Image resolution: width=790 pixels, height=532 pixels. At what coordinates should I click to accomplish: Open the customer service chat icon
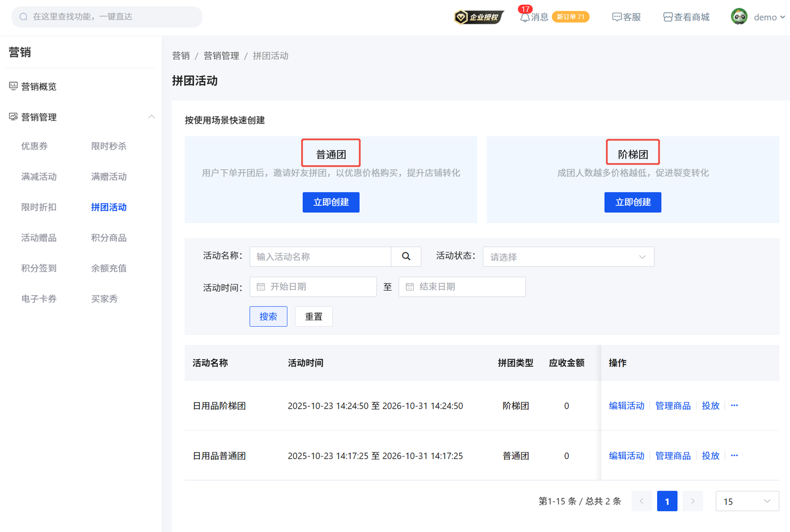pos(617,17)
